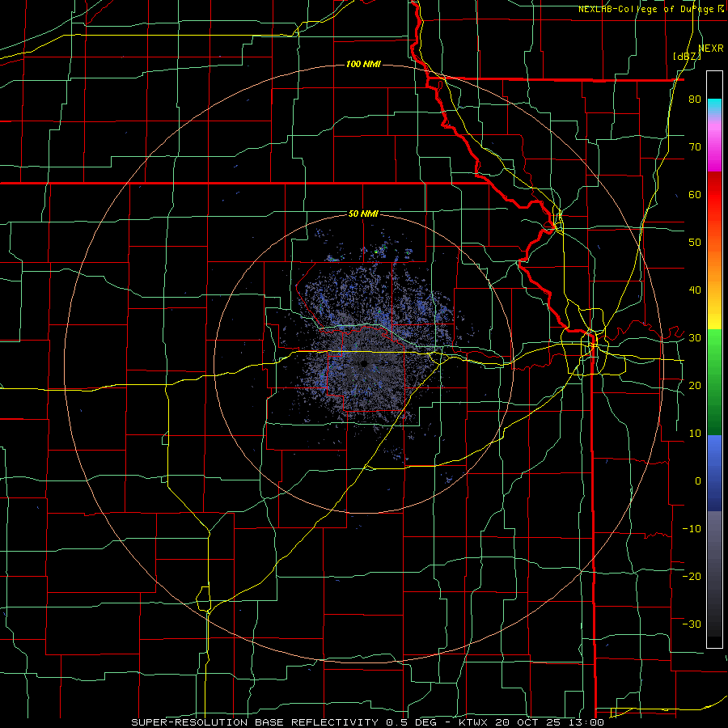Screen dimensions: 728x728
Task: Click the KTWX radar site center dot
Action: 364,363
